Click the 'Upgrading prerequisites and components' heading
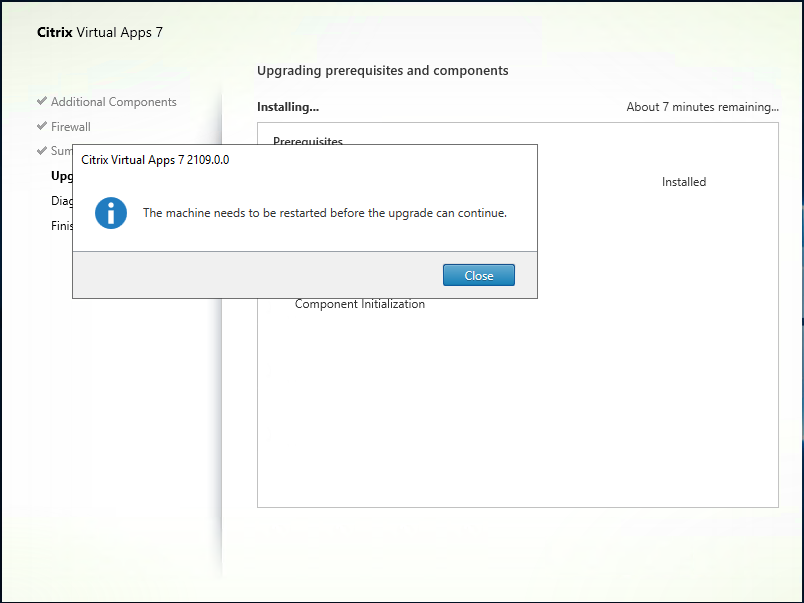The width and height of the screenshot is (804, 603). [383, 71]
